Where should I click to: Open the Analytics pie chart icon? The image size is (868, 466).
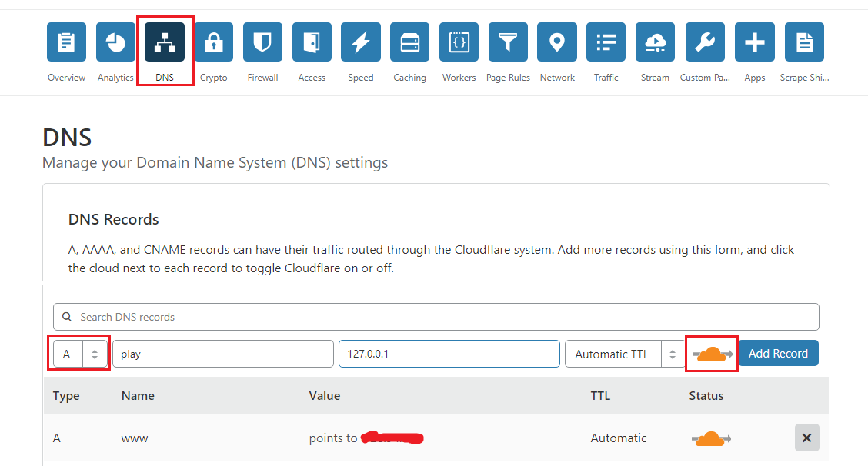pos(115,42)
